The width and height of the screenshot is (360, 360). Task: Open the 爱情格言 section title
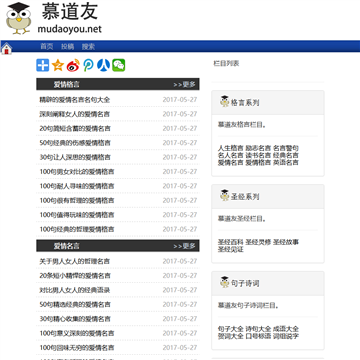(x=67, y=85)
